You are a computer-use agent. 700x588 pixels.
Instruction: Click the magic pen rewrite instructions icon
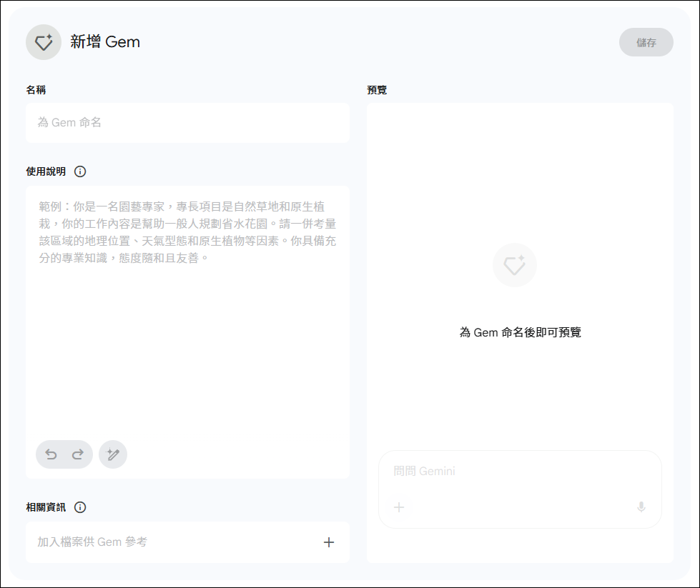(113, 454)
